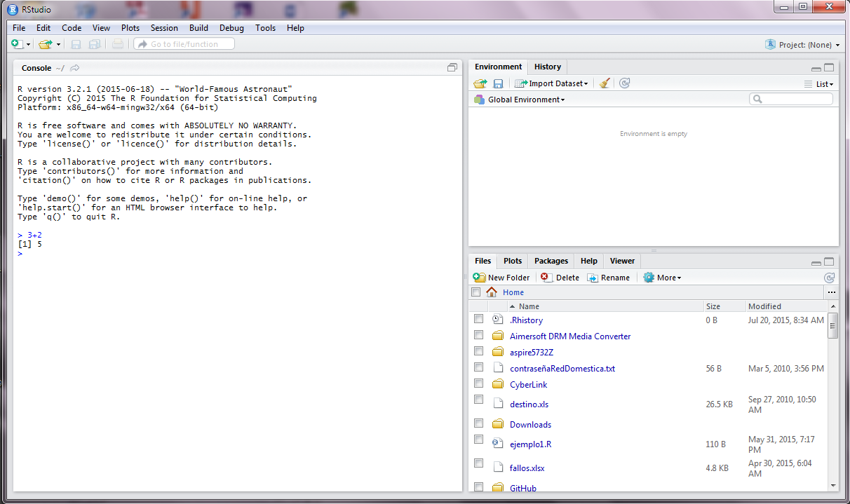Click the Rename button in Files pane
Image resolution: width=850 pixels, height=504 pixels.
click(608, 278)
